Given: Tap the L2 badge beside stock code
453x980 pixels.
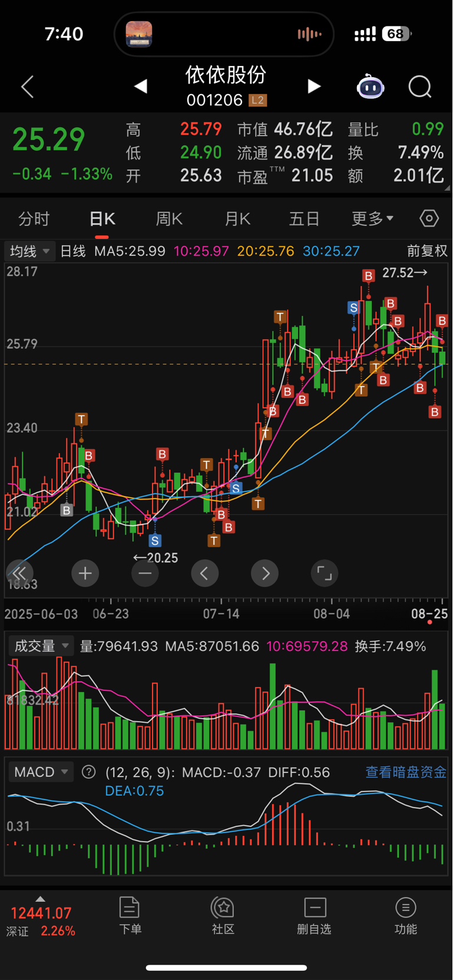Looking at the screenshot, I should 257,100.
